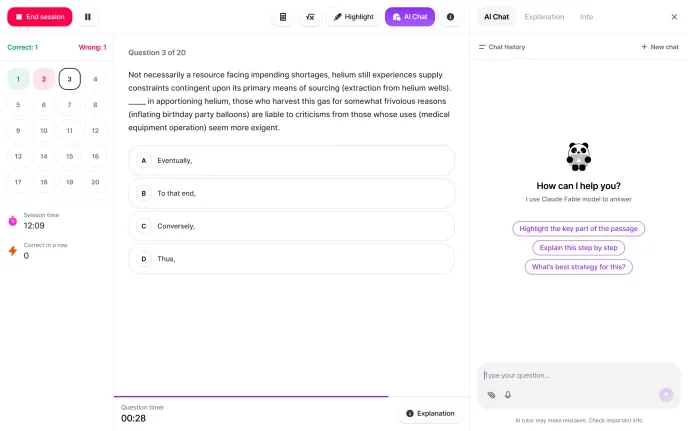Jump to question 16
Image resolution: width=688 pixels, height=431 pixels.
95,156
